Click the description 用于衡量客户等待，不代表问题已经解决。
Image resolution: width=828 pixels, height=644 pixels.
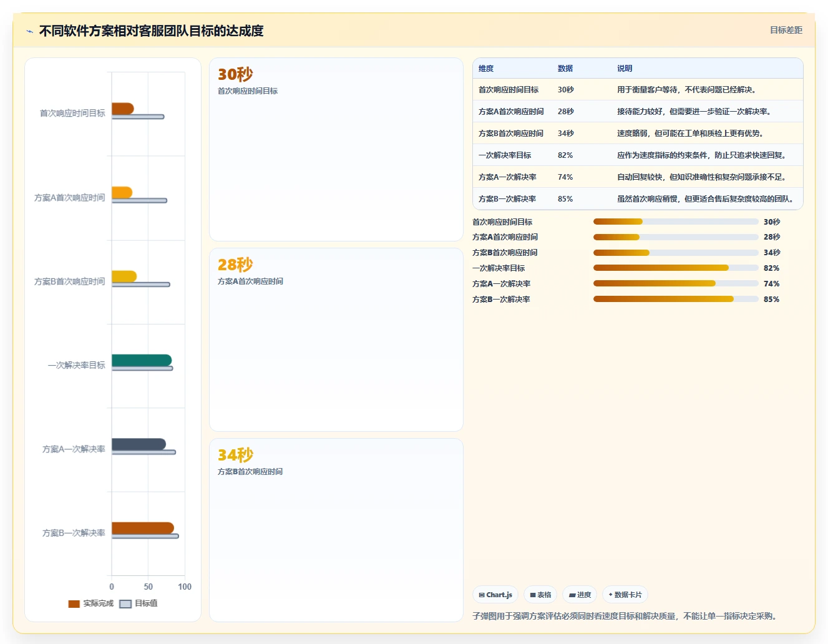688,90
